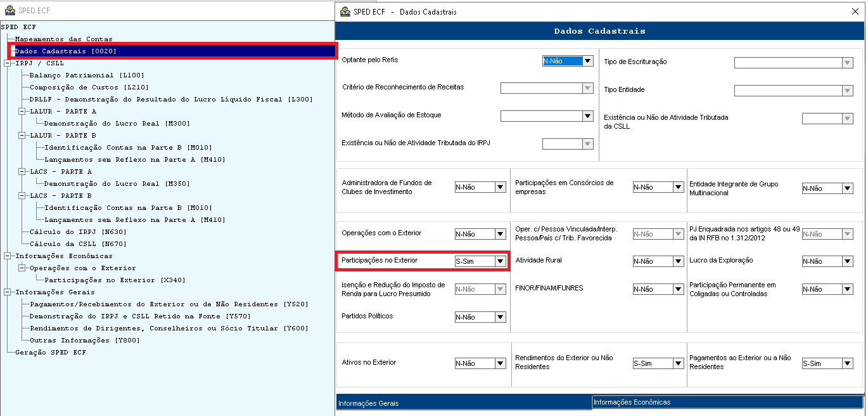The height and width of the screenshot is (416, 868).
Task: Select DRLLF [L300] tree item
Action: 171,100
